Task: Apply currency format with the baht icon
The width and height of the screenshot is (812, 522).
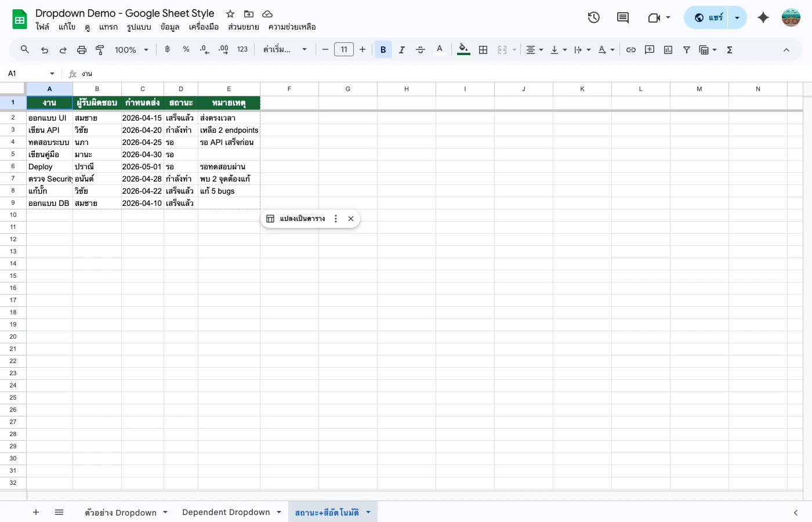Action: 167,49
